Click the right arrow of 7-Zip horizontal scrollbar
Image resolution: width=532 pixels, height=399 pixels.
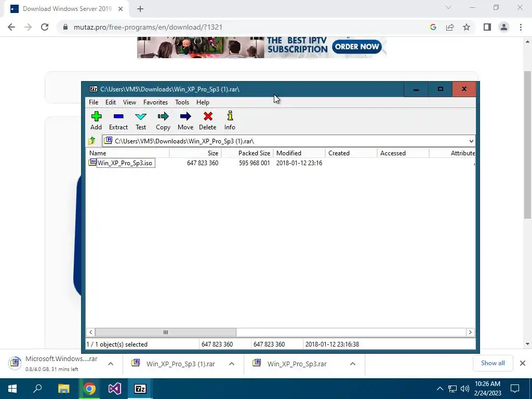click(x=470, y=332)
